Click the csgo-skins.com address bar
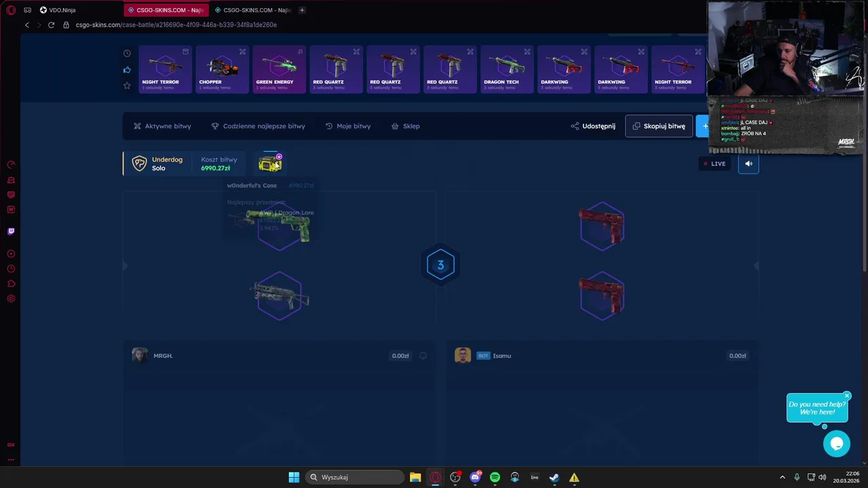This screenshot has height=488, width=868. [176, 25]
